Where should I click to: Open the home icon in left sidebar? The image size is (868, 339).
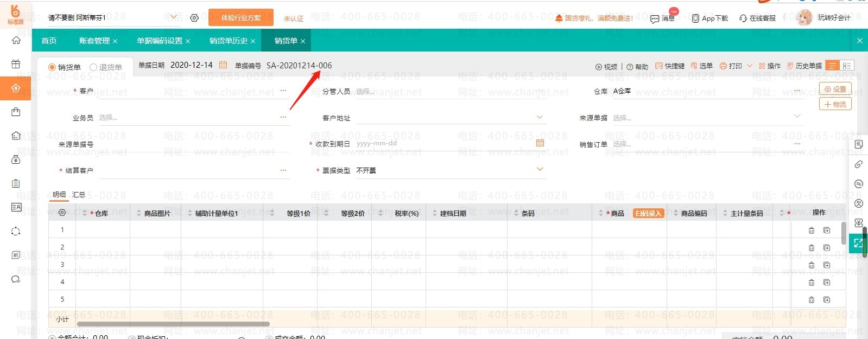(16, 40)
